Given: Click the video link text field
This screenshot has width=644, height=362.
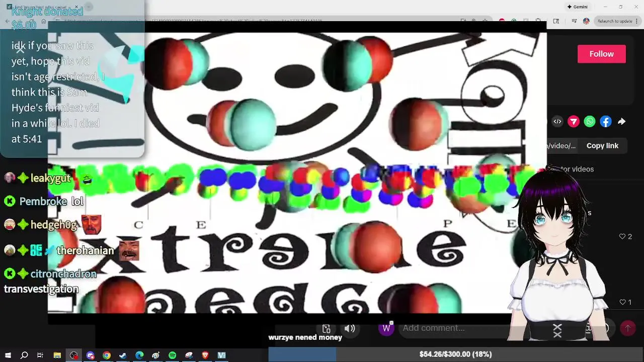Looking at the screenshot, I should click(x=562, y=146).
